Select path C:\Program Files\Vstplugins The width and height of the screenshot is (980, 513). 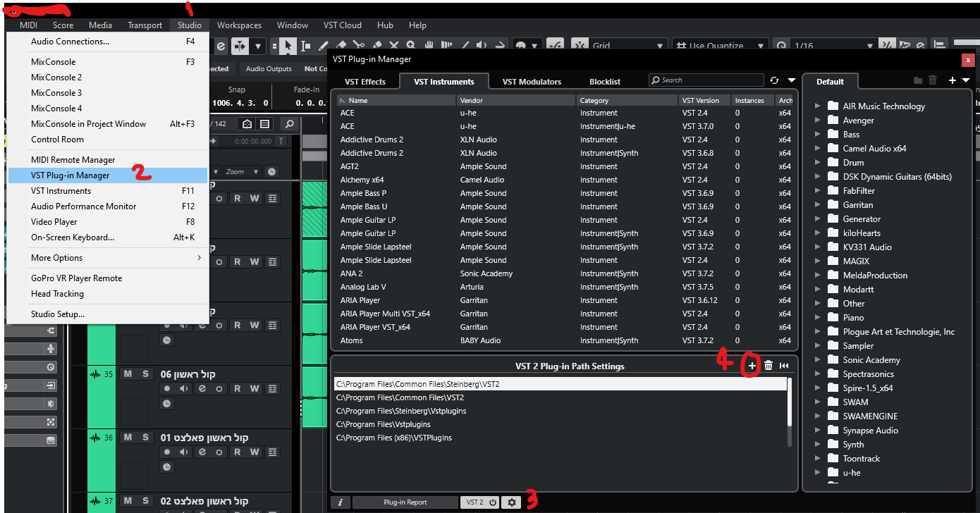click(561, 424)
